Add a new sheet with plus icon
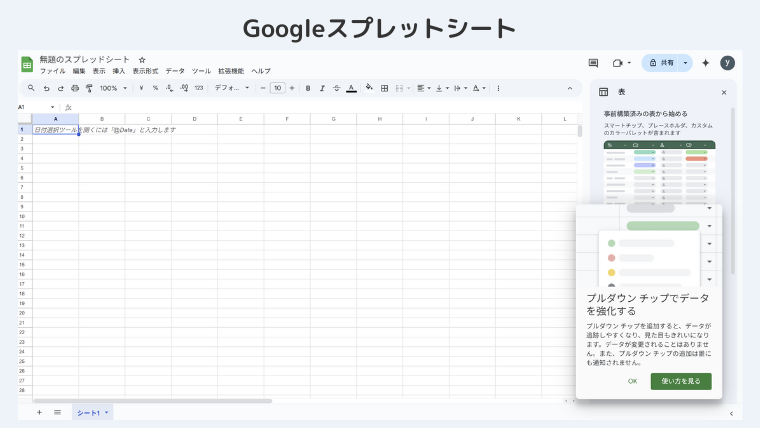Image resolution: width=760 pixels, height=428 pixels. 39,412
